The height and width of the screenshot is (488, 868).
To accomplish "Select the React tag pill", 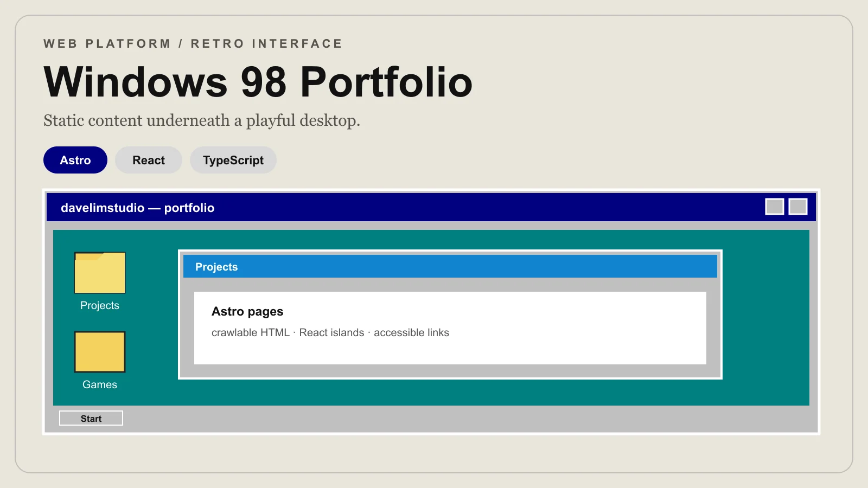I will point(149,160).
